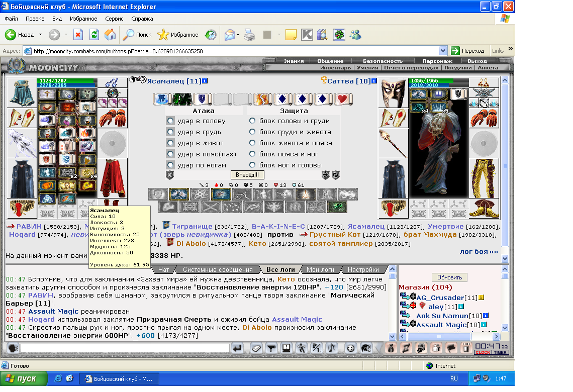Open the Mail button dropdown arrow

pyautogui.click(x=238, y=35)
